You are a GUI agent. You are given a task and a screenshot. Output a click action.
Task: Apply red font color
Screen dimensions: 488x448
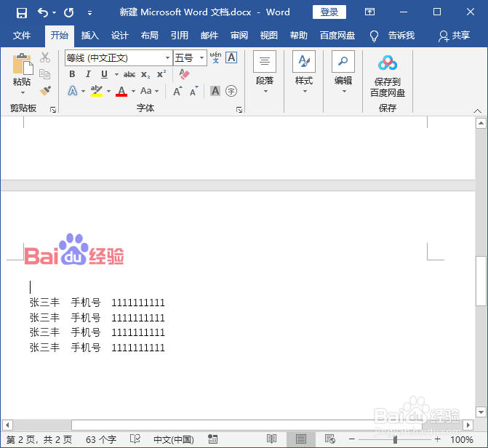click(x=121, y=91)
